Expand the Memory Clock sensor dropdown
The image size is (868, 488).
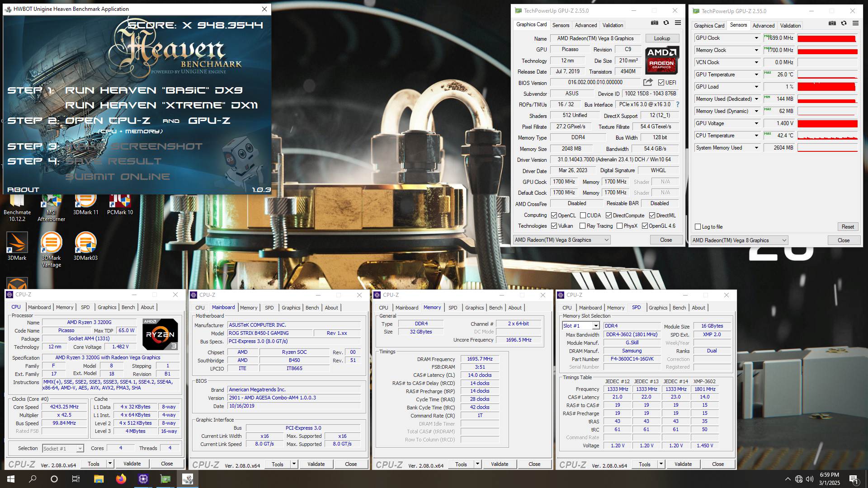pyautogui.click(x=756, y=50)
